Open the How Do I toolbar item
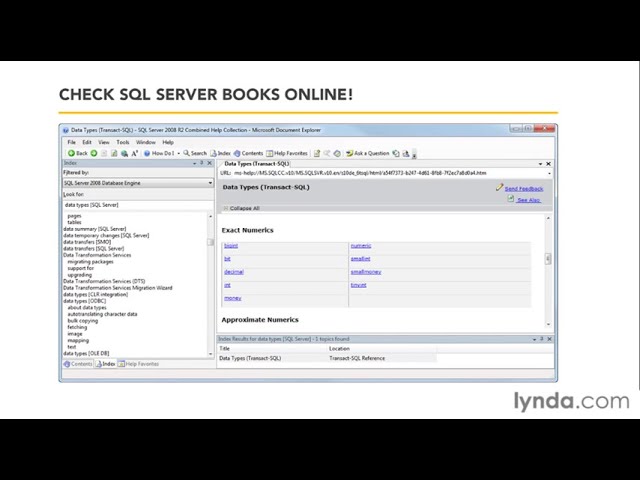The width and height of the screenshot is (640, 480). point(159,153)
